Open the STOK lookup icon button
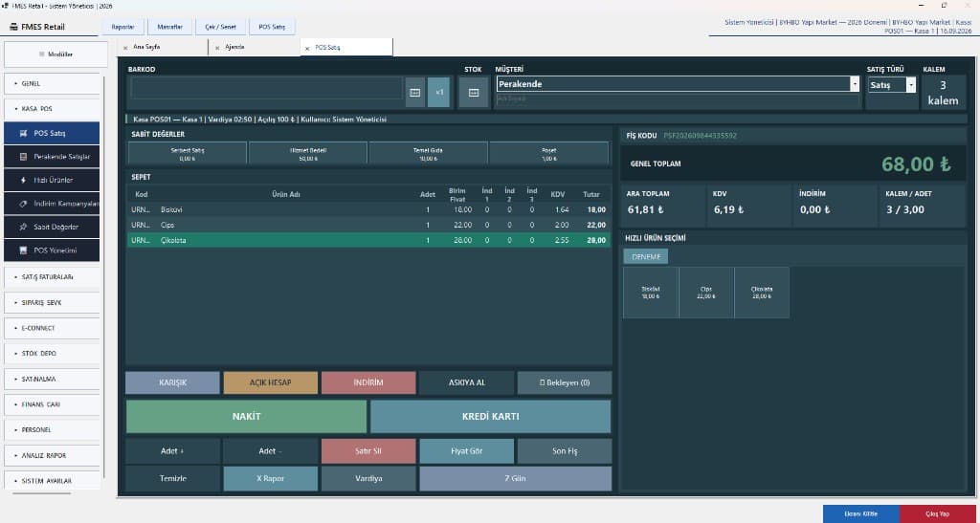 [473, 93]
